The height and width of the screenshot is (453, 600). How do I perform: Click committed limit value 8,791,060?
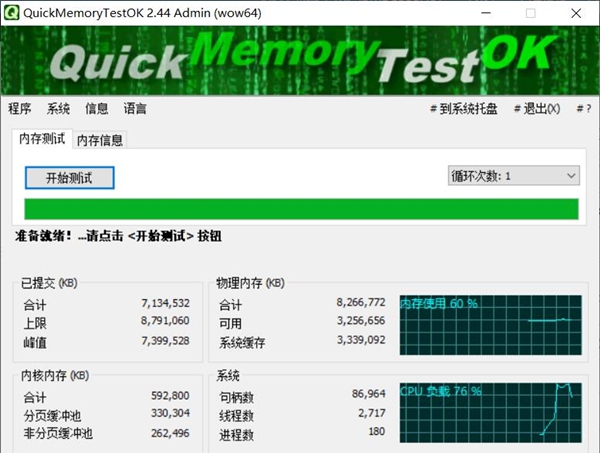tap(165, 321)
